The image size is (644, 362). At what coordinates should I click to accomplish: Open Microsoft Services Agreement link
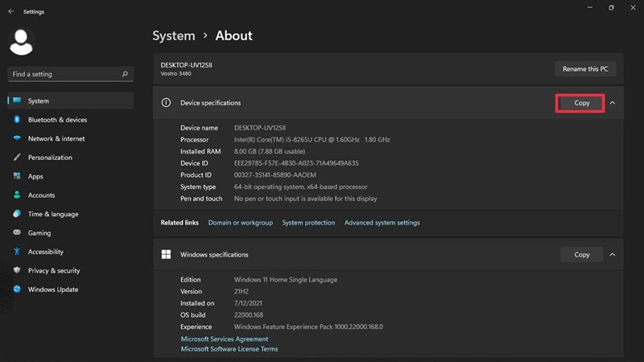pyautogui.click(x=225, y=339)
